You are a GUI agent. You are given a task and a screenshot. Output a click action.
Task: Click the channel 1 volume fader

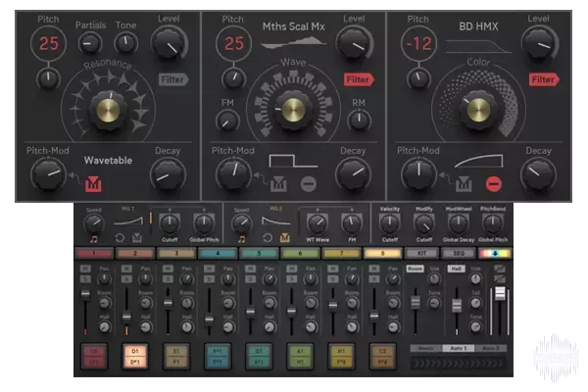[85, 294]
